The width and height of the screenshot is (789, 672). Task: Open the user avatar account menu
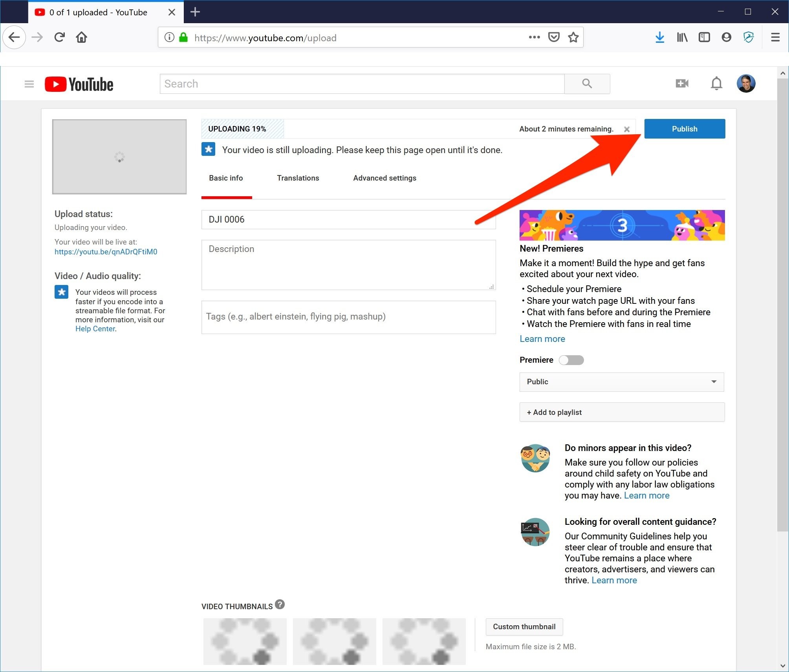pos(745,84)
